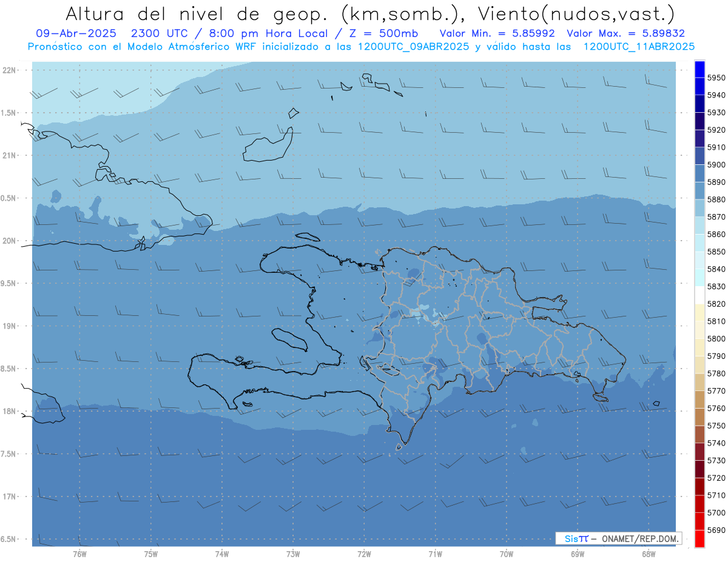Click the '5770' color bar label
Image resolution: width=728 pixels, height=562 pixels.
tap(716, 391)
